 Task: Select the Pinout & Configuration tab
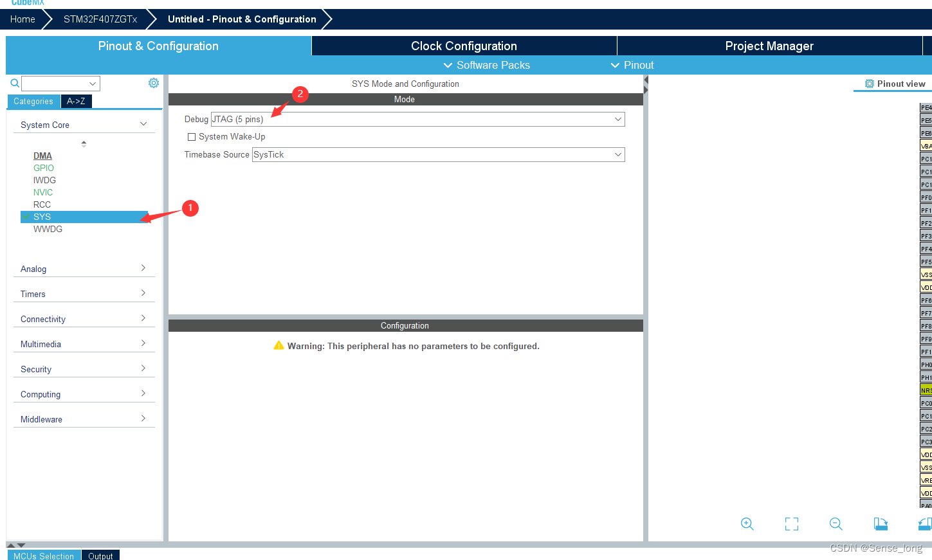pos(158,46)
